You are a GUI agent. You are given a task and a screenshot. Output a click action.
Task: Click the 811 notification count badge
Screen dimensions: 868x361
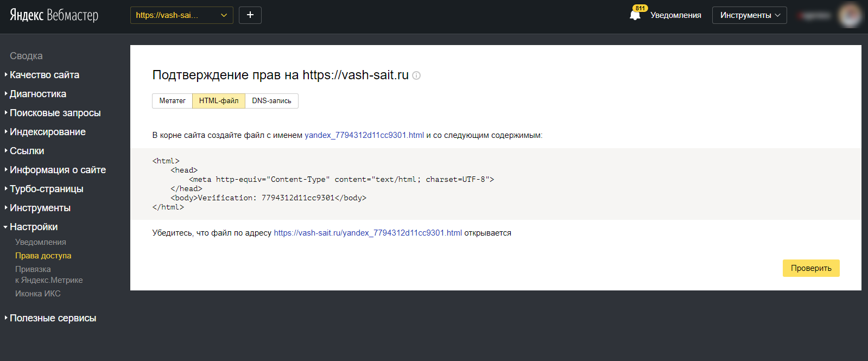[641, 8]
